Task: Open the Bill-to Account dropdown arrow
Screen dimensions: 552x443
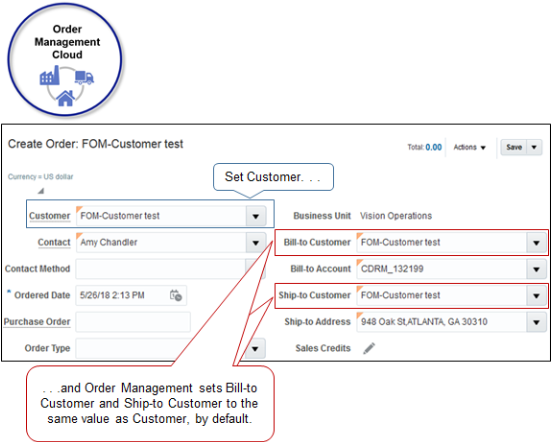Action: click(536, 269)
